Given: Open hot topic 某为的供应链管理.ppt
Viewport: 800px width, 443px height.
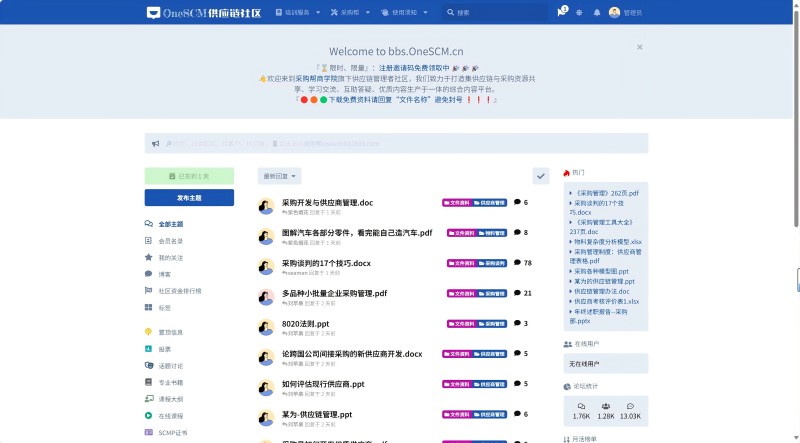Looking at the screenshot, I should 604,281.
